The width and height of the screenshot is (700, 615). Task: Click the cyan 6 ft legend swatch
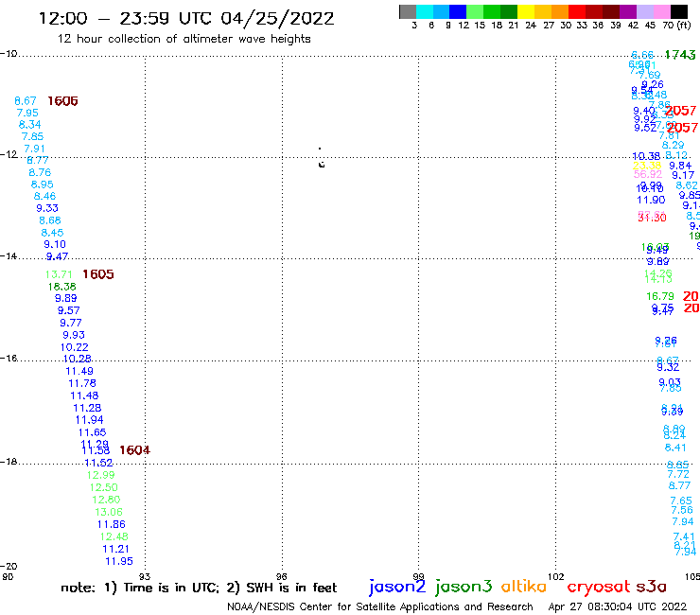[425, 11]
